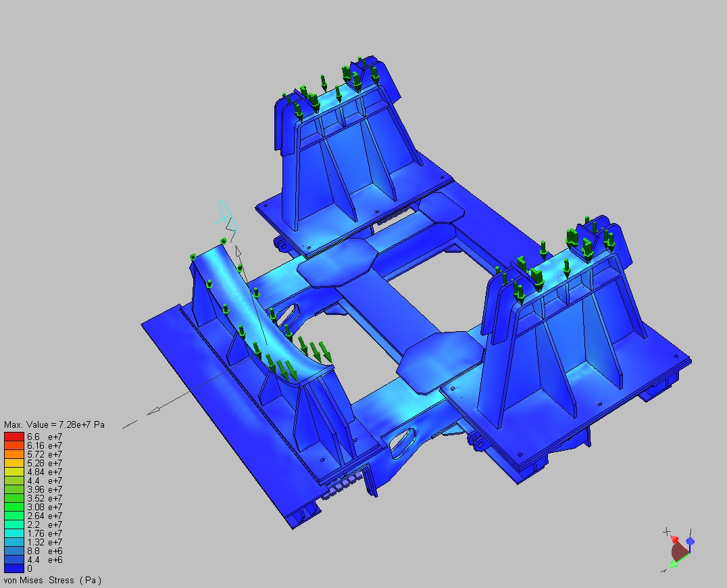The image size is (727, 588).
Task: Click the 2.64 e+7 legend swatch
Action: pos(14,516)
